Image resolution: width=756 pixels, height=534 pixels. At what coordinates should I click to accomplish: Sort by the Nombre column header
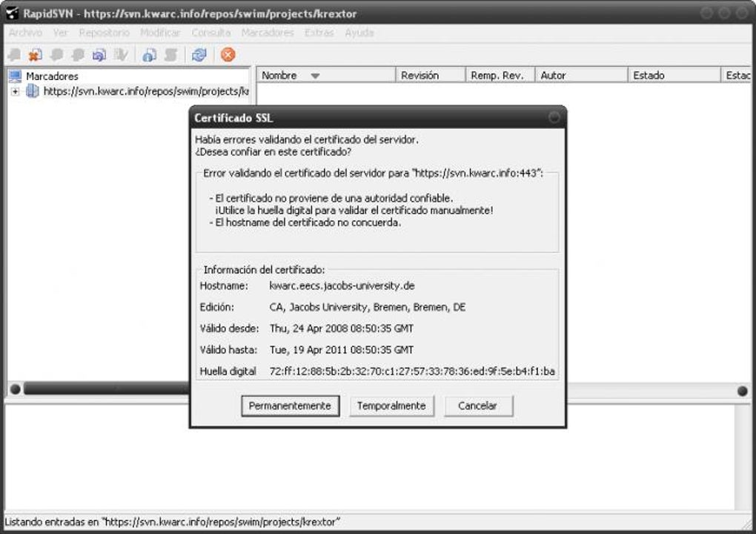coord(325,75)
